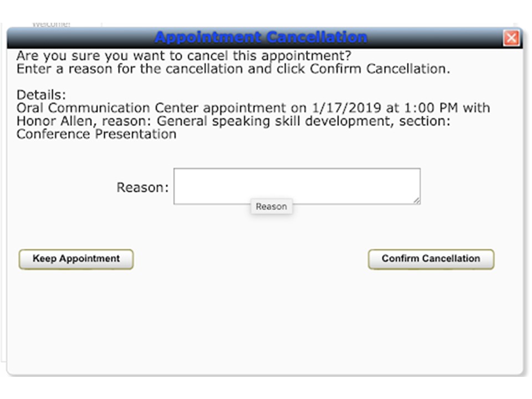Close the Appointment Cancellation dialog with X
The width and height of the screenshot is (532, 399).
(x=511, y=38)
